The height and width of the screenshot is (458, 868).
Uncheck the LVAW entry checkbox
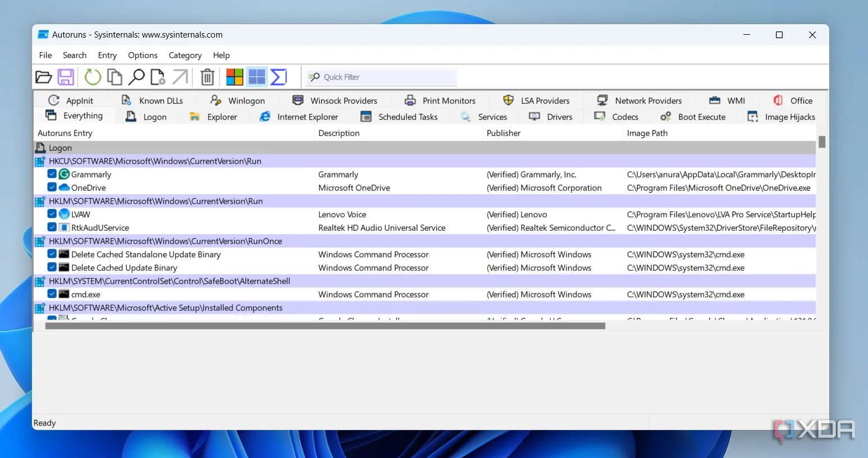[52, 214]
